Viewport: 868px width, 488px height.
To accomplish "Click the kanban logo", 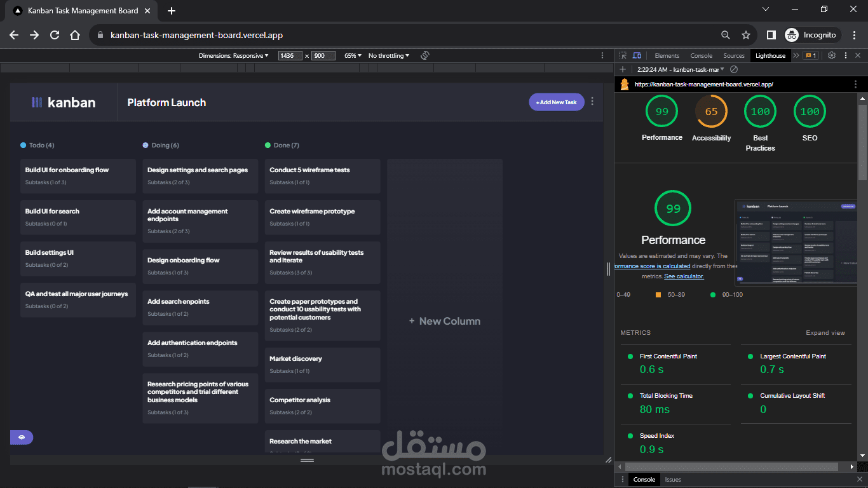I will 64,102.
